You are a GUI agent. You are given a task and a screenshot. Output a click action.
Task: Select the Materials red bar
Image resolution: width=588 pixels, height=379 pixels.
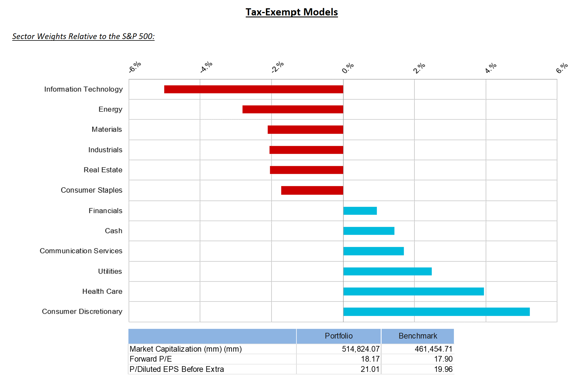305,130
